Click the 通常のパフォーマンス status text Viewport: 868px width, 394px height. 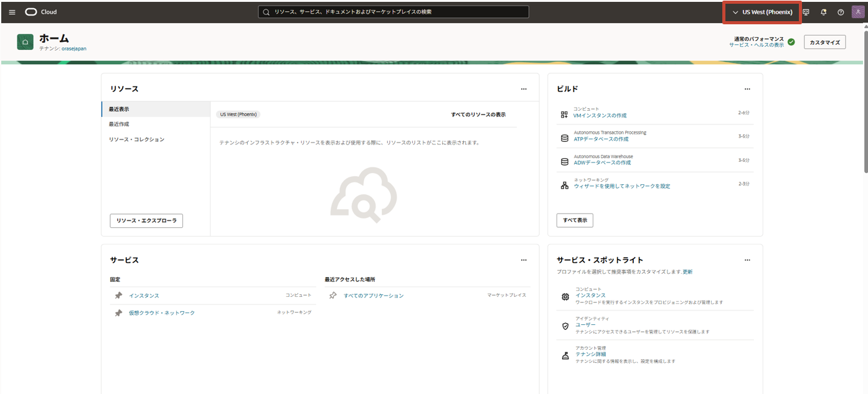click(759, 39)
